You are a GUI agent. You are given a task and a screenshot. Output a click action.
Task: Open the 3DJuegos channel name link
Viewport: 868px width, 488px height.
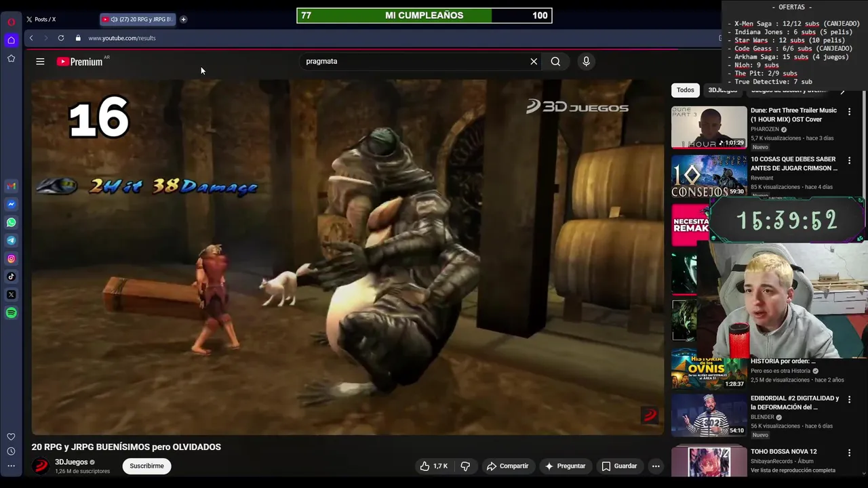71,462
